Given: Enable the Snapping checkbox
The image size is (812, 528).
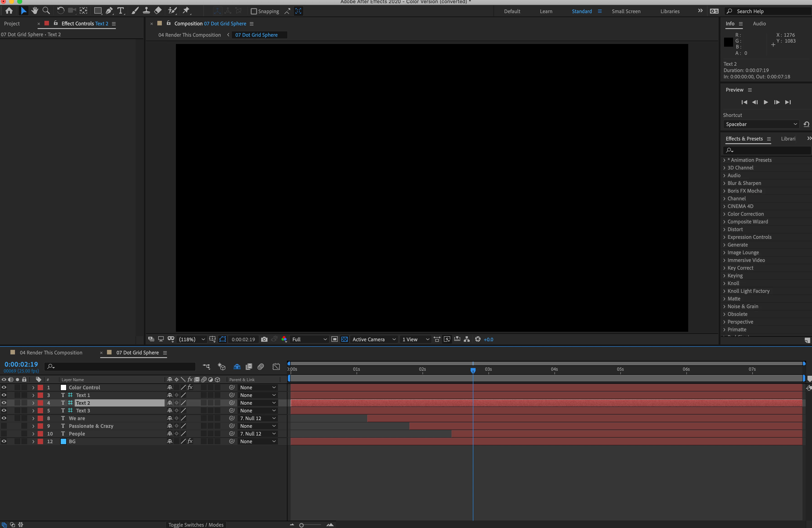Looking at the screenshot, I should pos(253,11).
